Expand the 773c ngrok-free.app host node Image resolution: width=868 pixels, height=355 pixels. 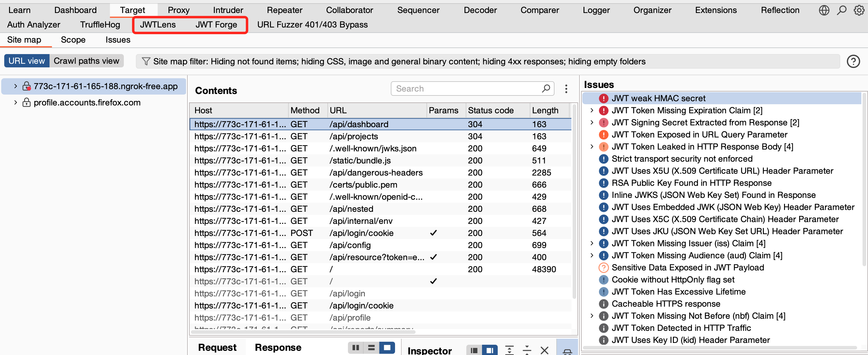[15, 86]
